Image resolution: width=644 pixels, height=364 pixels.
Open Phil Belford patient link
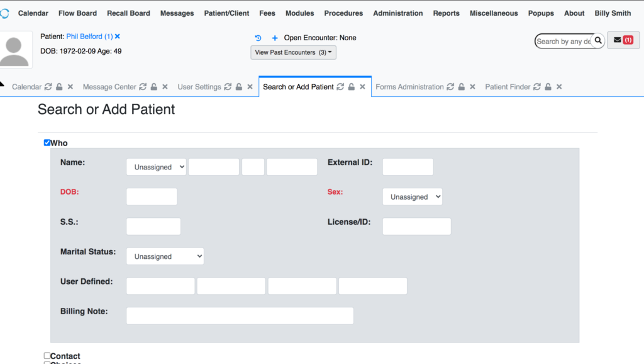point(89,37)
